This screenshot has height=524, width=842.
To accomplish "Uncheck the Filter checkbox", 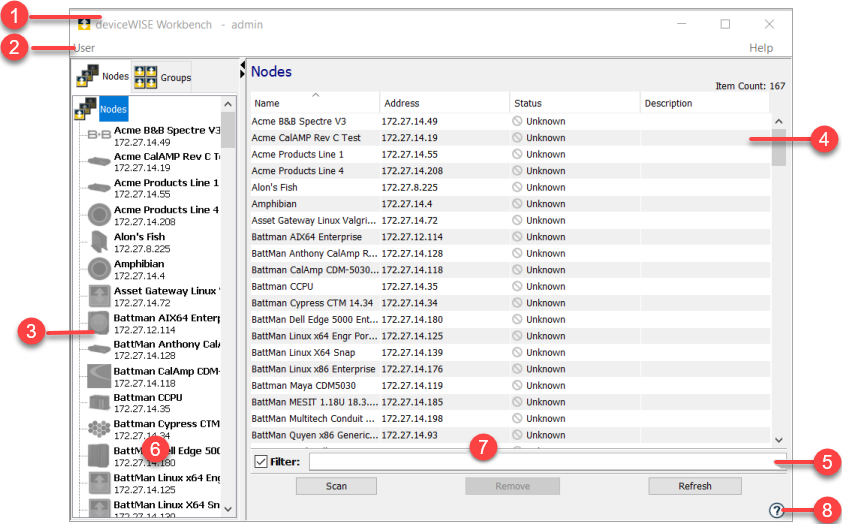I will click(261, 462).
